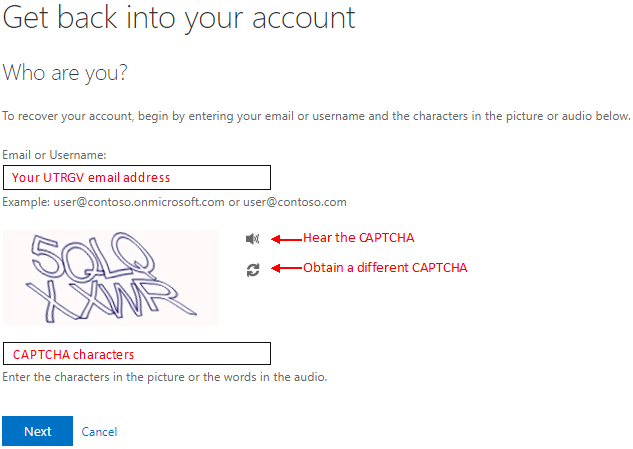Click the Next button
The width and height of the screenshot is (633, 449).
pos(38,431)
